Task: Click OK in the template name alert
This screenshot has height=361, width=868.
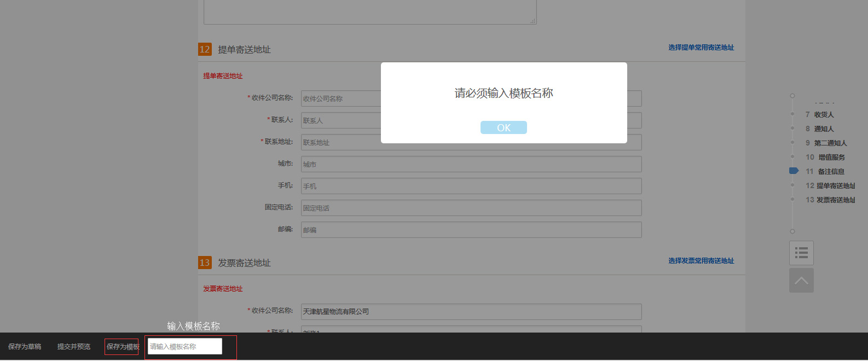Action: (x=504, y=127)
